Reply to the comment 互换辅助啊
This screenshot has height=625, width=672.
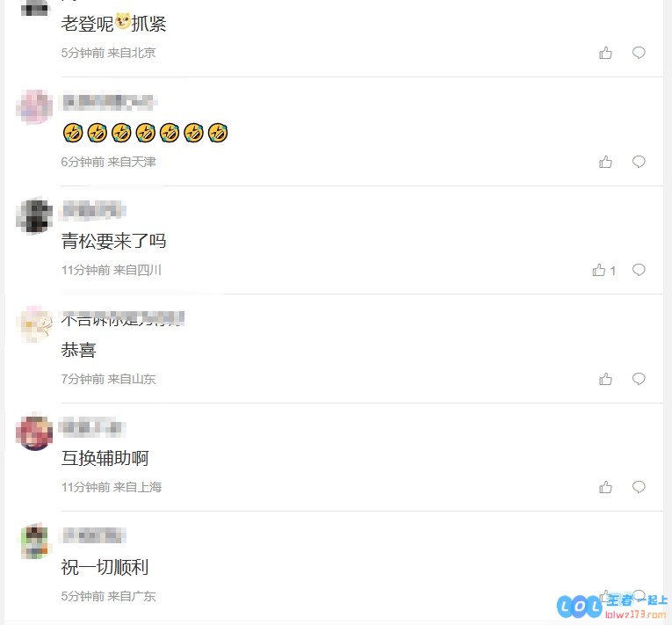(639, 487)
